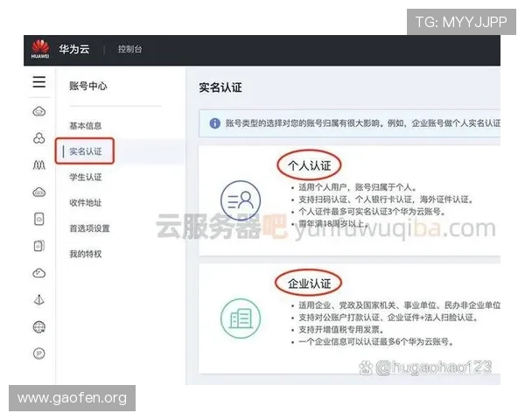The height and width of the screenshot is (420, 525).
Task: Choose the 个人认证 option heading
Action: (310, 165)
